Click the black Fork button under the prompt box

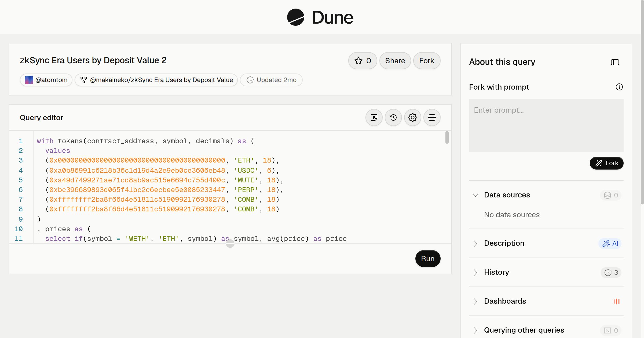point(607,163)
